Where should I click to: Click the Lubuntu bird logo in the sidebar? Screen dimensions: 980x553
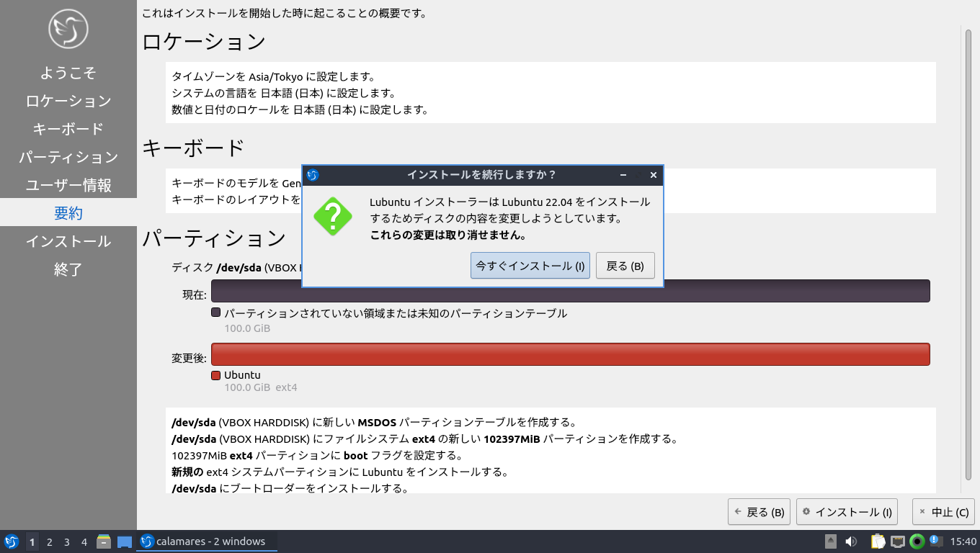(68, 29)
